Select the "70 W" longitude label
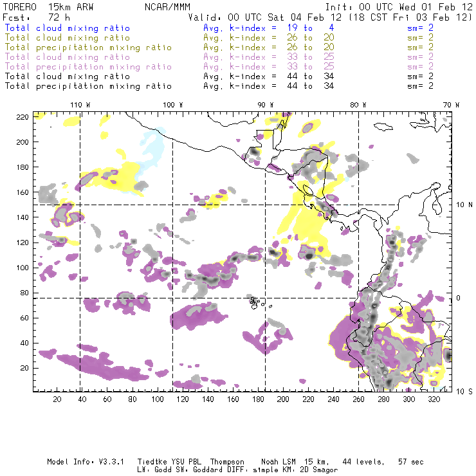This screenshot has width=476, height=476. 451,105
